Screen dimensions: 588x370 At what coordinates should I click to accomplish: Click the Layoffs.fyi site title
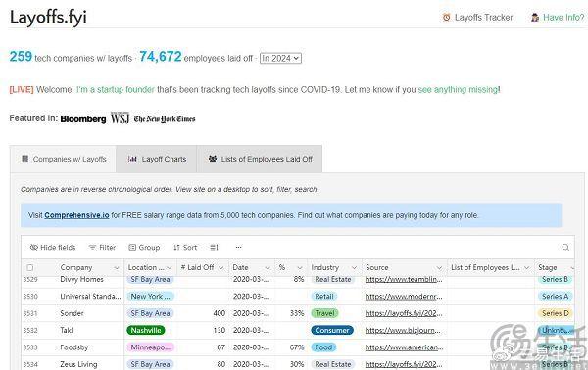tap(48, 18)
